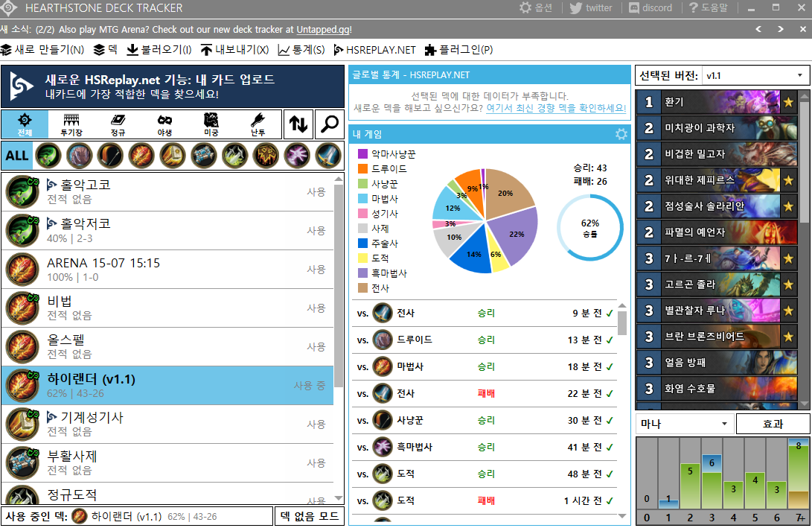Filter decks by Shaman class icon
The height and width of the screenshot is (528, 812).
tap(266, 156)
